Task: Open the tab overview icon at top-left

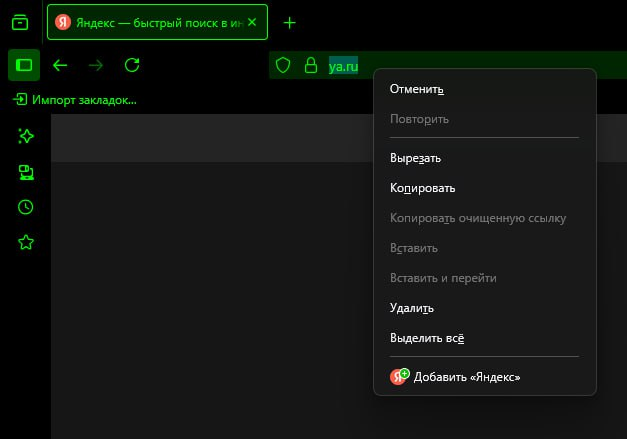Action: tap(20, 22)
